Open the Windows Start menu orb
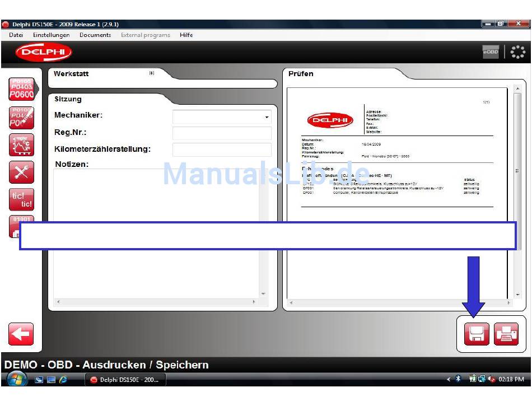The width and height of the screenshot is (532, 406). pos(16,379)
